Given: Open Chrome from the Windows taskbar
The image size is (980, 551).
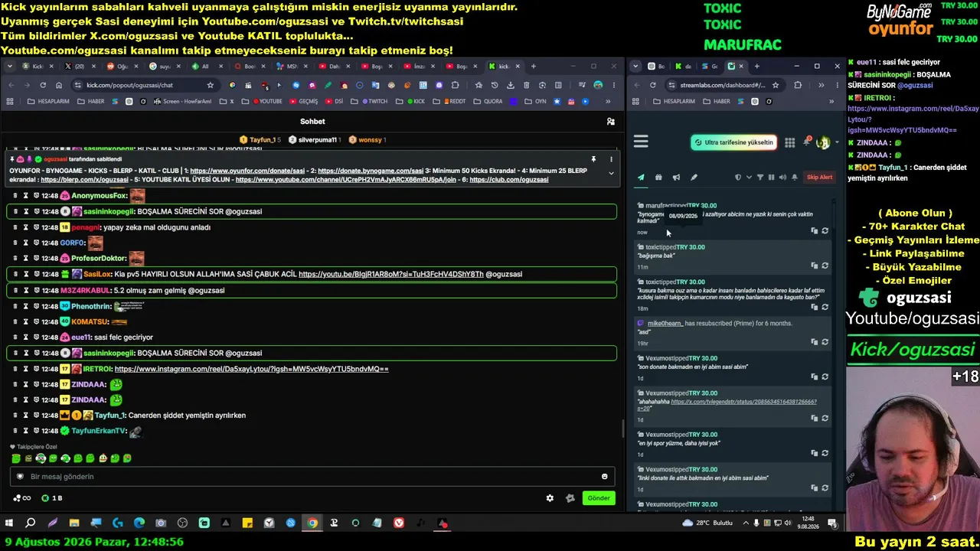Looking at the screenshot, I should click(312, 523).
